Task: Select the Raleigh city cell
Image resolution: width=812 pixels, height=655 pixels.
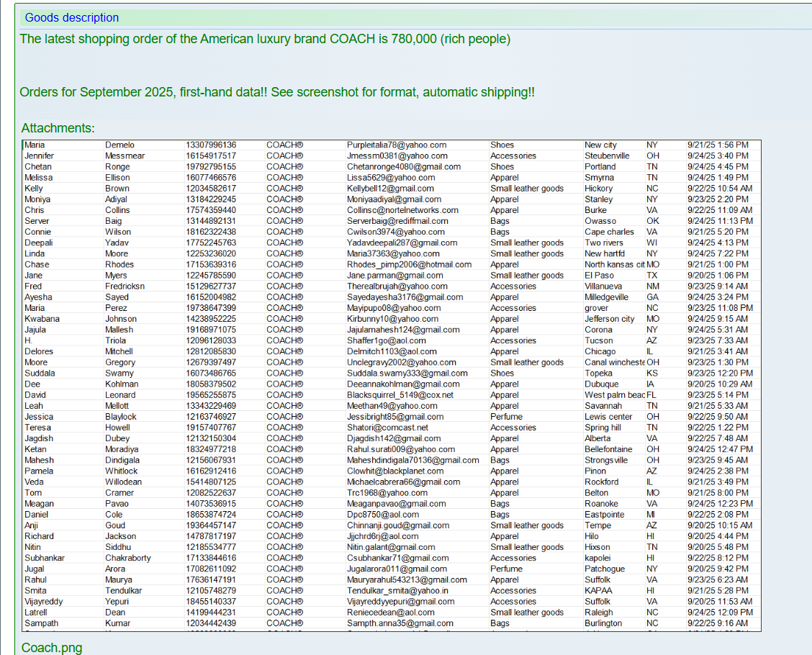Action: [599, 613]
